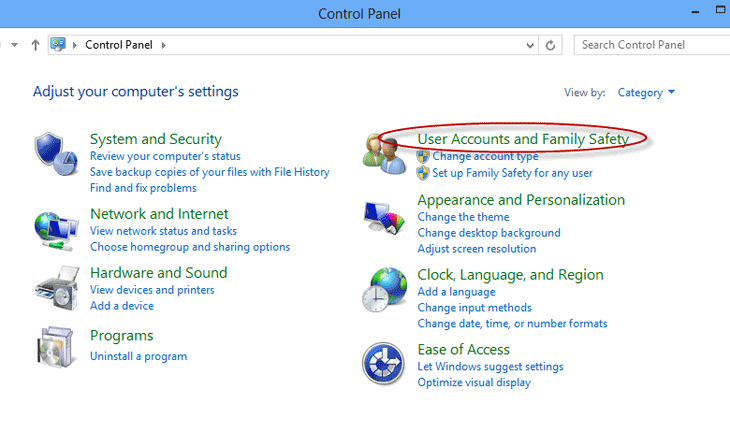Open Ease of Access category
730x447 pixels.
coord(463,349)
